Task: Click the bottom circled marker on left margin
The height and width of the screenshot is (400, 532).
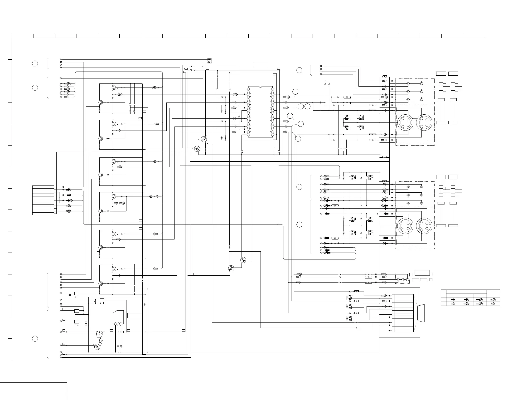Action: point(35,339)
